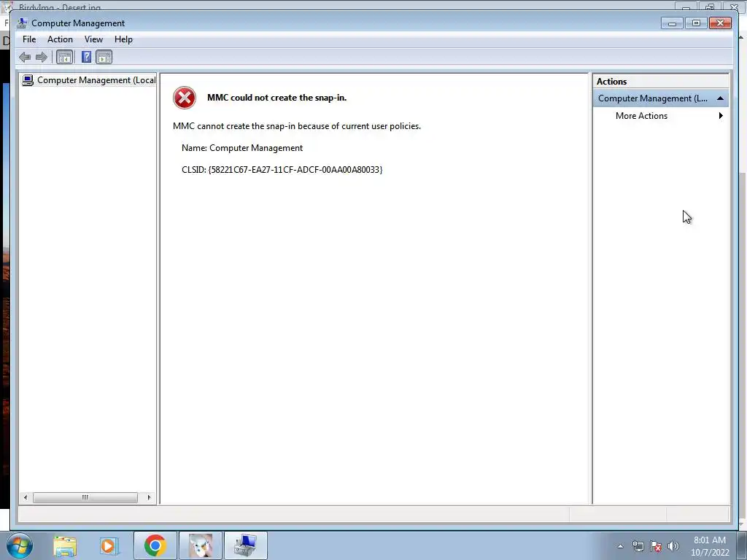Image resolution: width=747 pixels, height=560 pixels.
Task: Go forward using the Forward arrow
Action: pyautogui.click(x=42, y=58)
